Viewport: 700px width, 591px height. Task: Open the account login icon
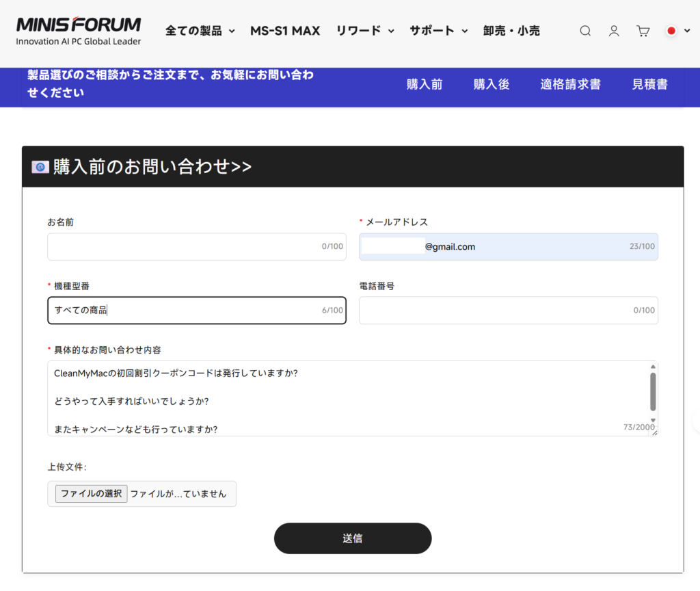coord(614,31)
